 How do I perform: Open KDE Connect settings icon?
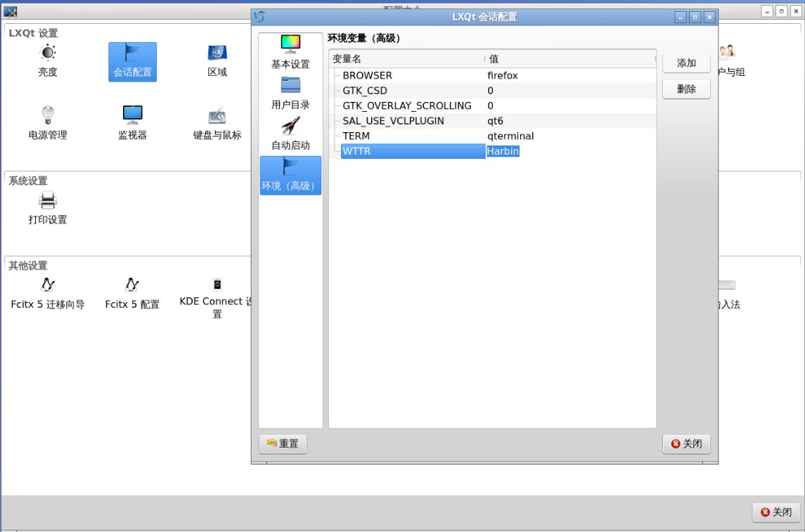point(216,299)
